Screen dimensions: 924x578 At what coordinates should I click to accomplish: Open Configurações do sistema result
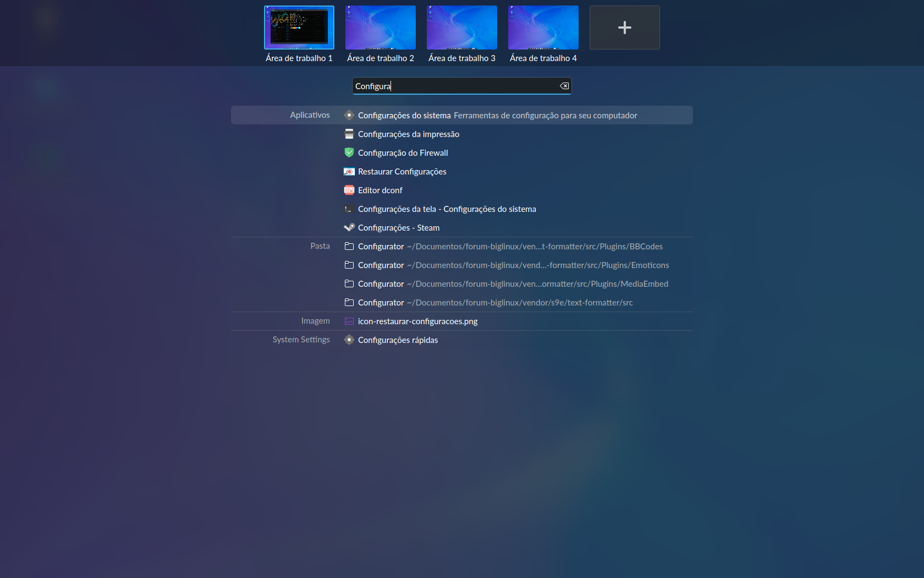[x=462, y=115]
